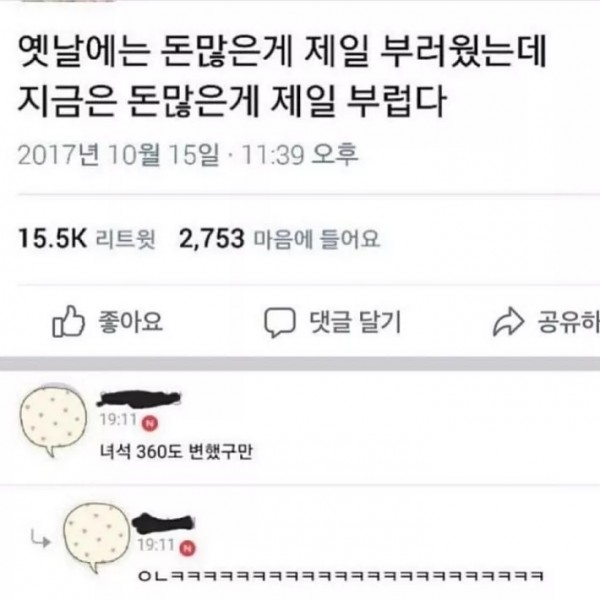Click the reply's 19:11 timestamp
Image resolution: width=600 pixels, height=600 pixels.
156,545
